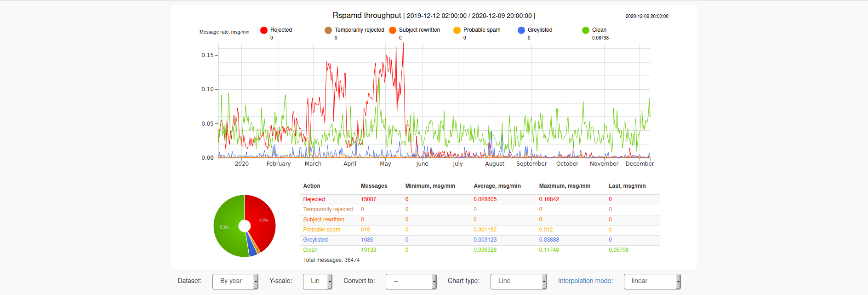
Task: Click the Rejected average value 0.028805
Action: point(485,199)
